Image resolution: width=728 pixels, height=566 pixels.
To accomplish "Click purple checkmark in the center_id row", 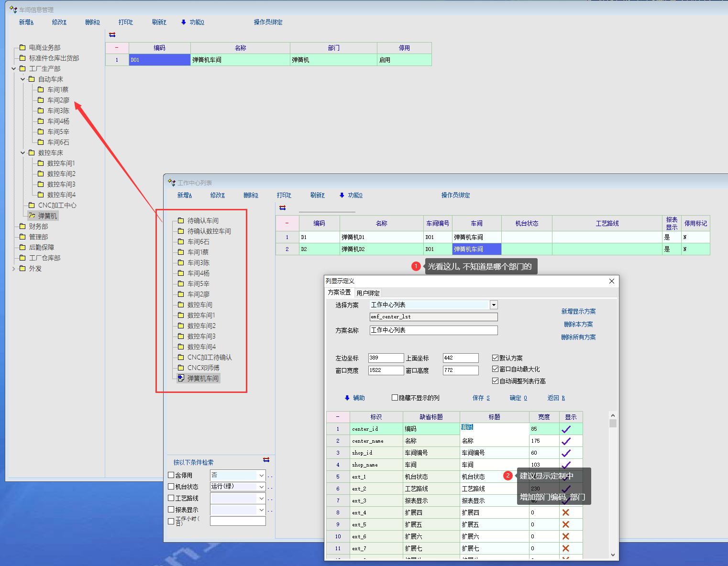I will (x=566, y=429).
